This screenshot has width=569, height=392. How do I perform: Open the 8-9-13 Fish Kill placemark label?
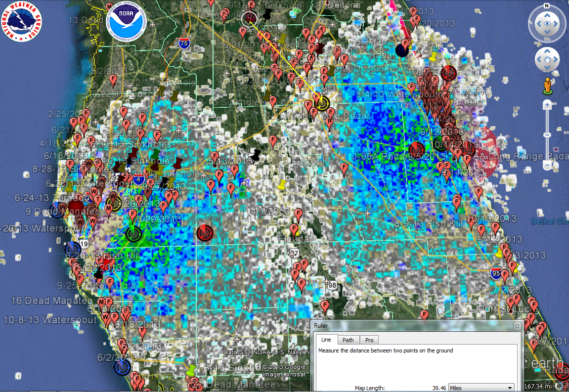[429, 223]
